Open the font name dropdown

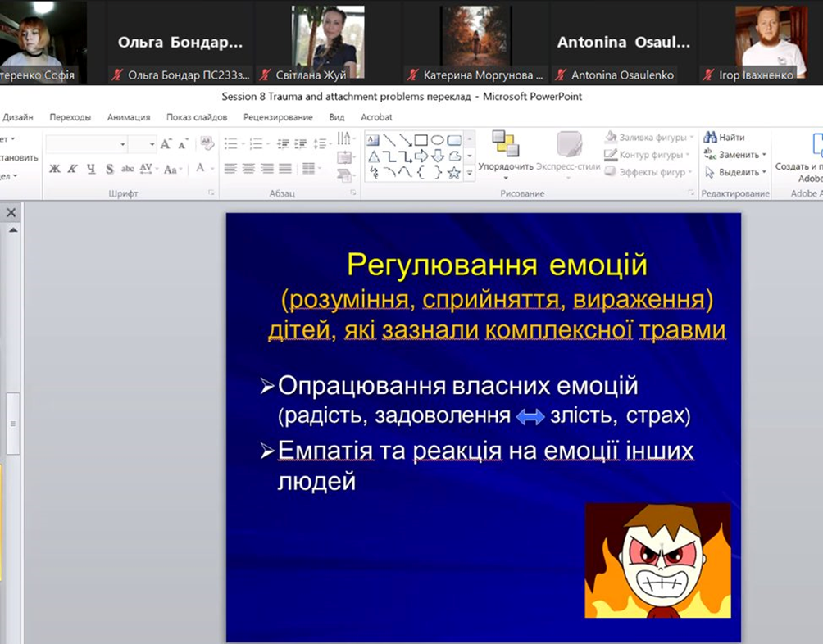coord(123,144)
